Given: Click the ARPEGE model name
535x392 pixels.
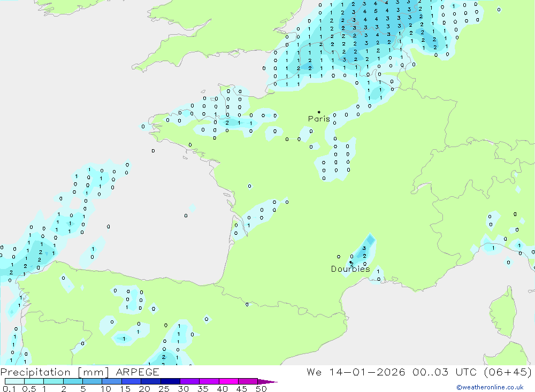Looking at the screenshot, I should [137, 372].
